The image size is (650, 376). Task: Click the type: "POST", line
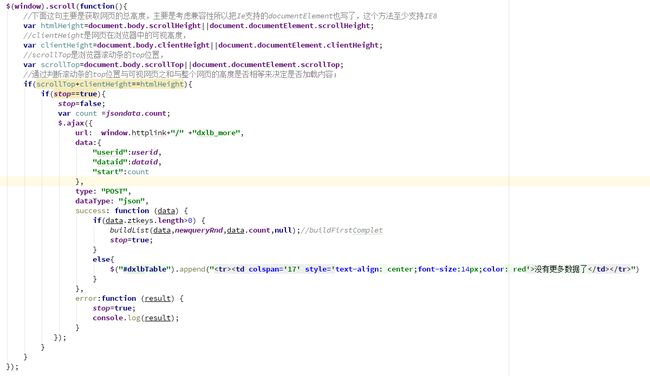103,192
